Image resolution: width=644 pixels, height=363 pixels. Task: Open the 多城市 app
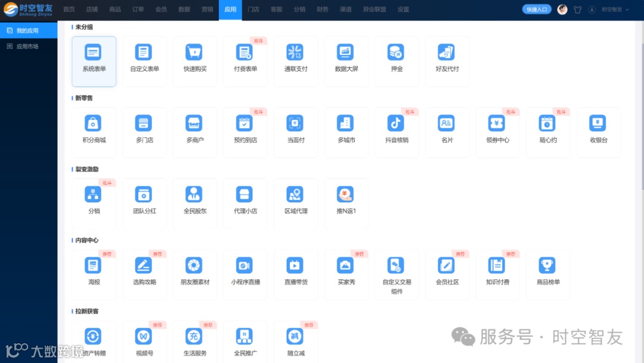[x=346, y=133]
